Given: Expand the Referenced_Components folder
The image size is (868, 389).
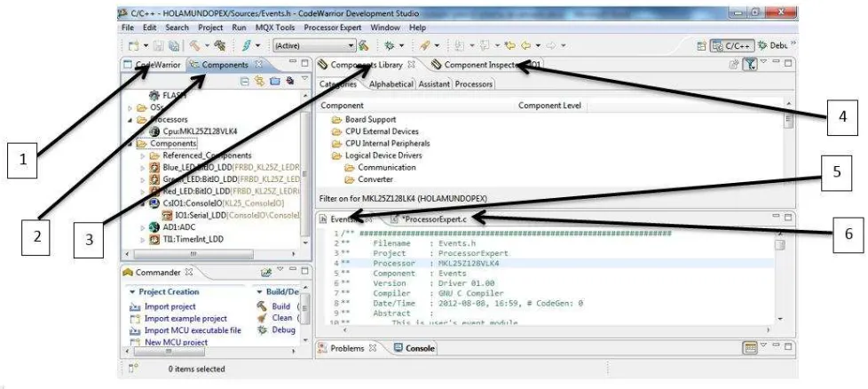Looking at the screenshot, I should point(143,155).
